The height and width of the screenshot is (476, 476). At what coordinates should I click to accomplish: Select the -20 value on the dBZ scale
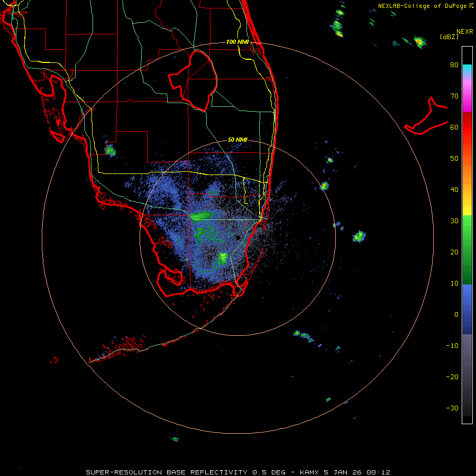(x=452, y=377)
